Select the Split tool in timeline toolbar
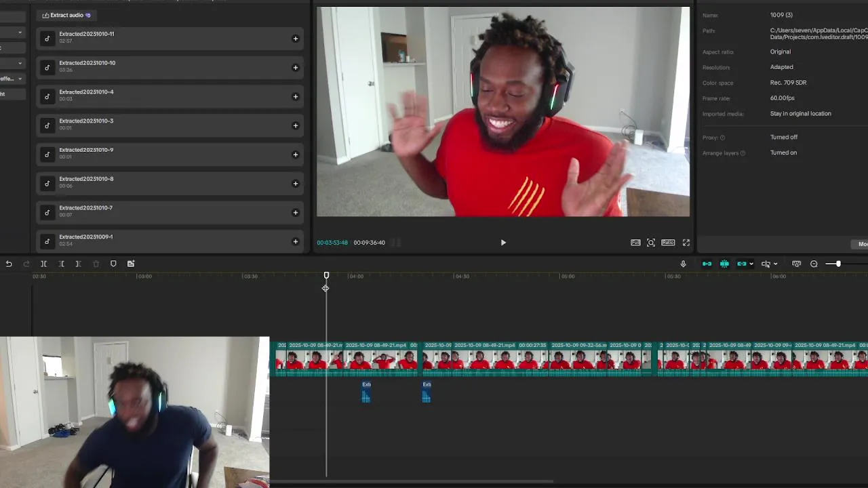Image resolution: width=868 pixels, height=488 pixels. (x=43, y=264)
